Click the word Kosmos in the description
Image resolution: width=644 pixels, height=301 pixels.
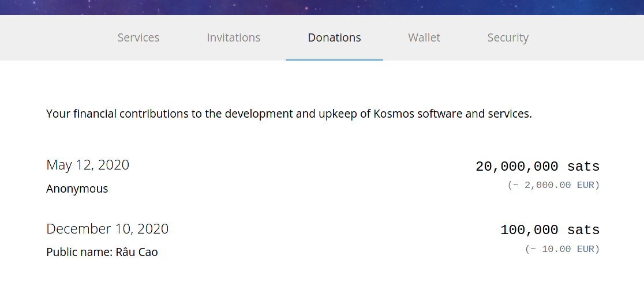(x=394, y=114)
